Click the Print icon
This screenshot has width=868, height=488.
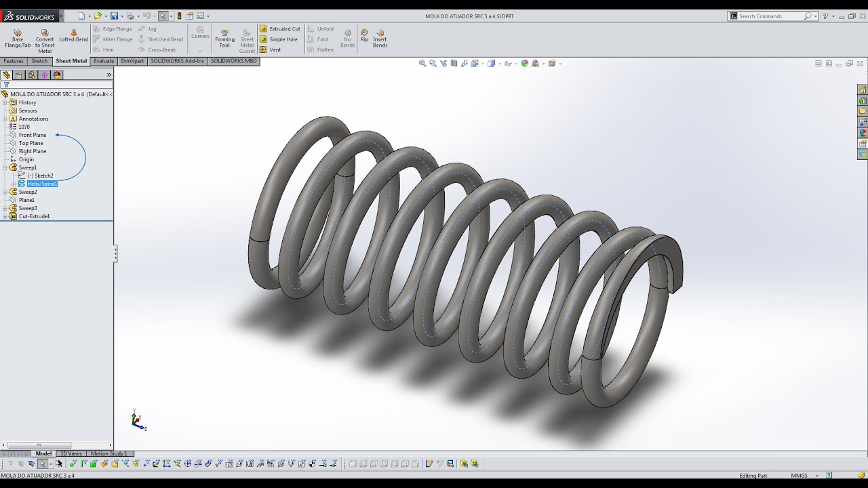click(130, 16)
